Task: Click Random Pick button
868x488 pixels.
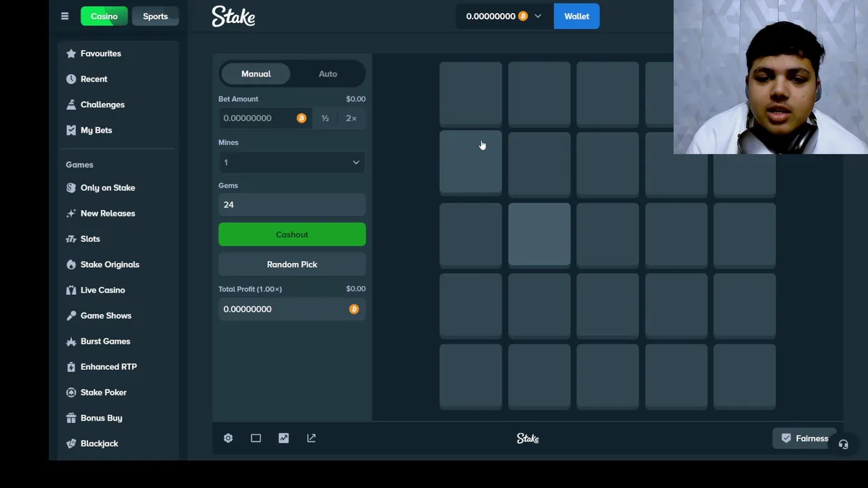Action: click(x=292, y=264)
